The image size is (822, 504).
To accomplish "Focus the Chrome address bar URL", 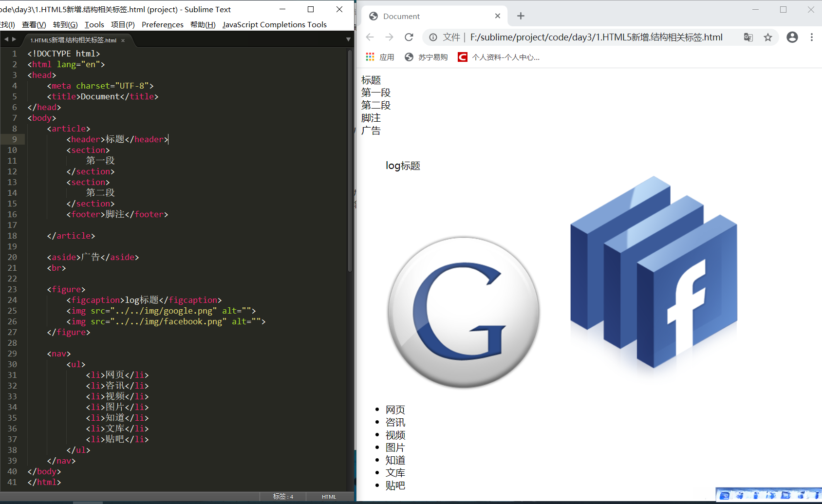I will pos(596,37).
